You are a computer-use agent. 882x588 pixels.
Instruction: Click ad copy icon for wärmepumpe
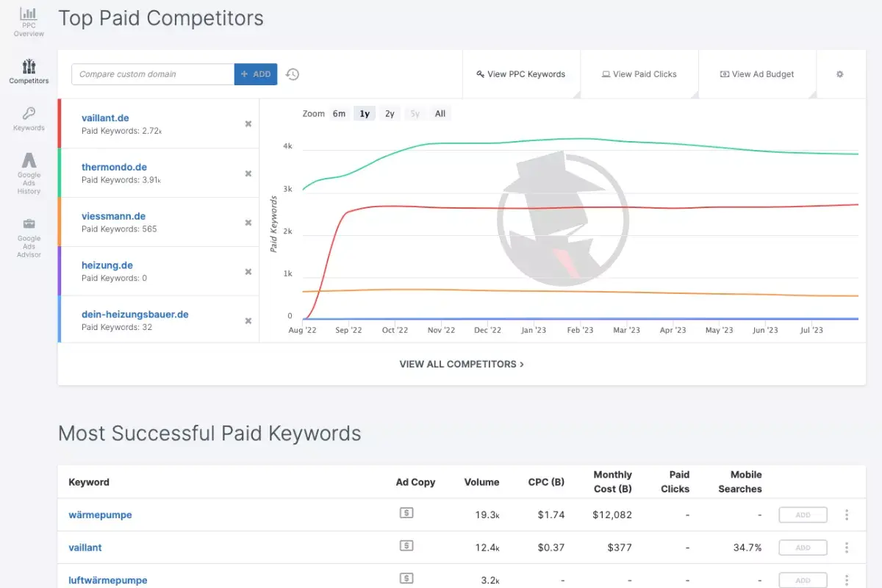pos(406,514)
